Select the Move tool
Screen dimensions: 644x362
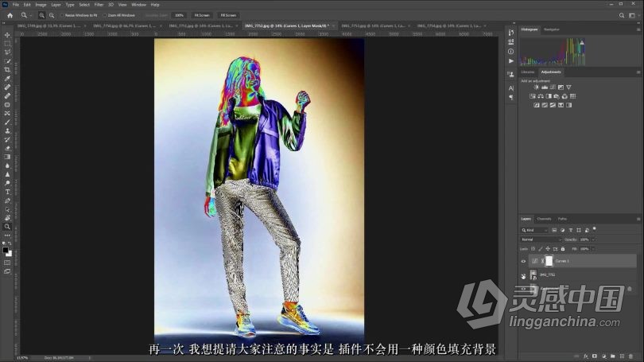(7, 34)
